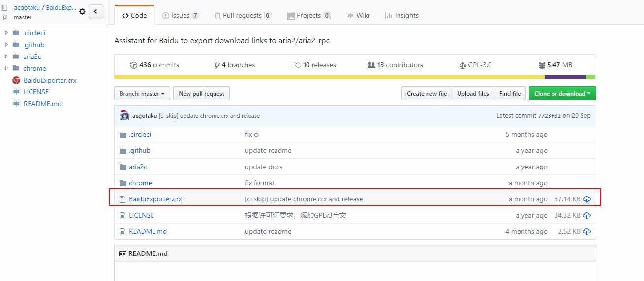Image resolution: width=644 pixels, height=281 pixels.
Task: Open LICENSE in the file list
Action: click(141, 215)
